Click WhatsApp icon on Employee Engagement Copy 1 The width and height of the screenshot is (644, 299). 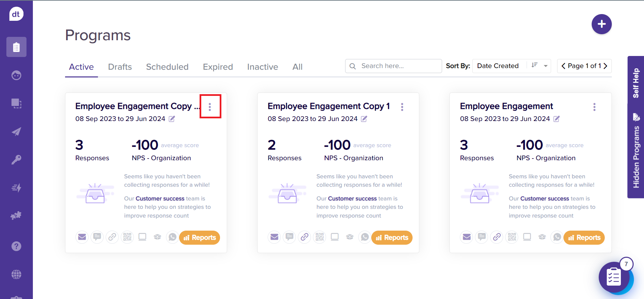click(x=365, y=237)
